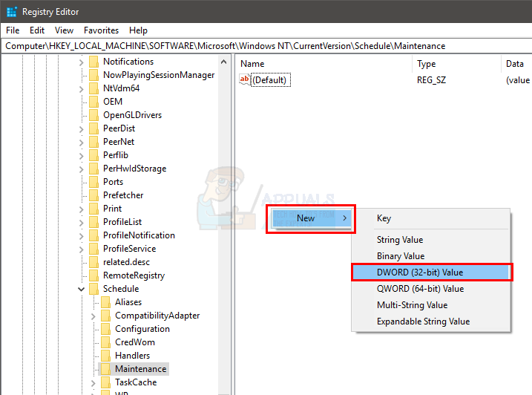Click the (Default) string value ab icon

(x=245, y=79)
